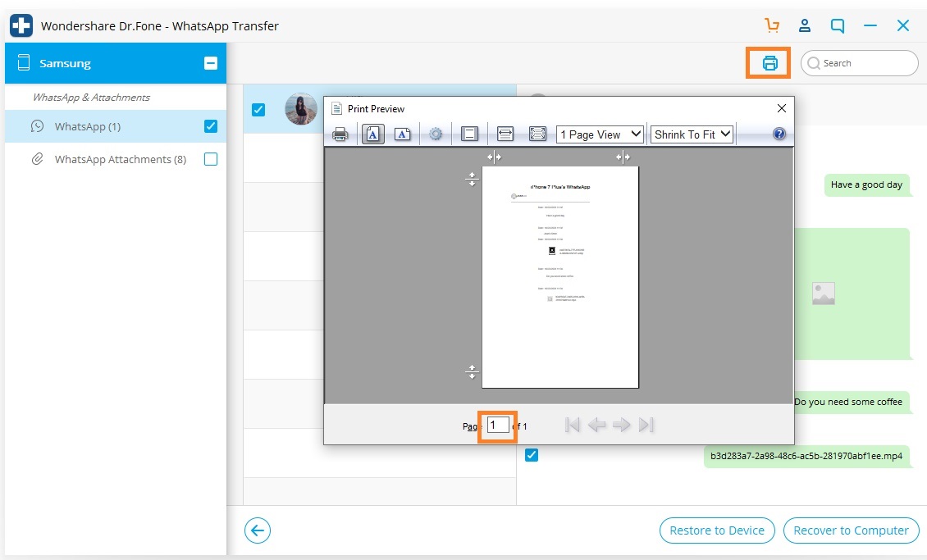927x560 pixels.
Task: Collapse the Samsung device section
Action: coord(211,62)
